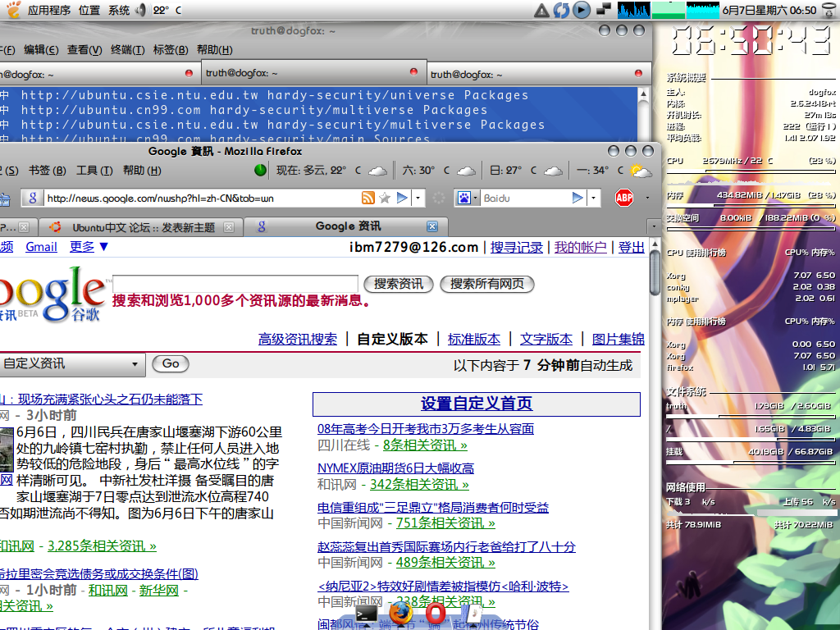
Task: Click the Baidu search go arrow
Action: (x=577, y=199)
